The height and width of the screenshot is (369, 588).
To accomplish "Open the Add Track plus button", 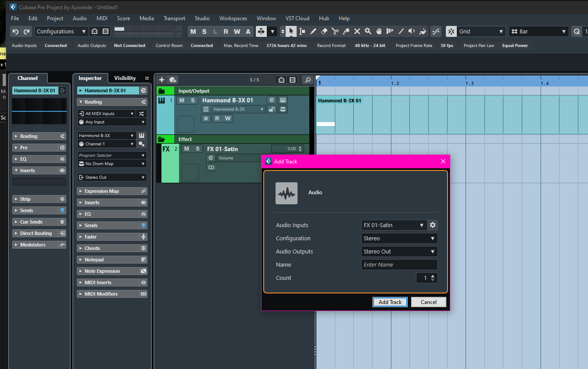I will [x=161, y=80].
